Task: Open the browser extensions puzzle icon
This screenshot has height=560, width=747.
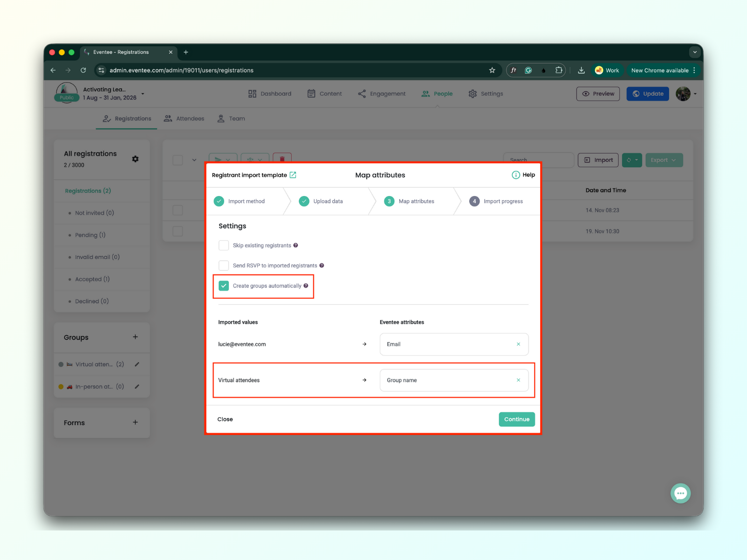Action: click(x=559, y=70)
